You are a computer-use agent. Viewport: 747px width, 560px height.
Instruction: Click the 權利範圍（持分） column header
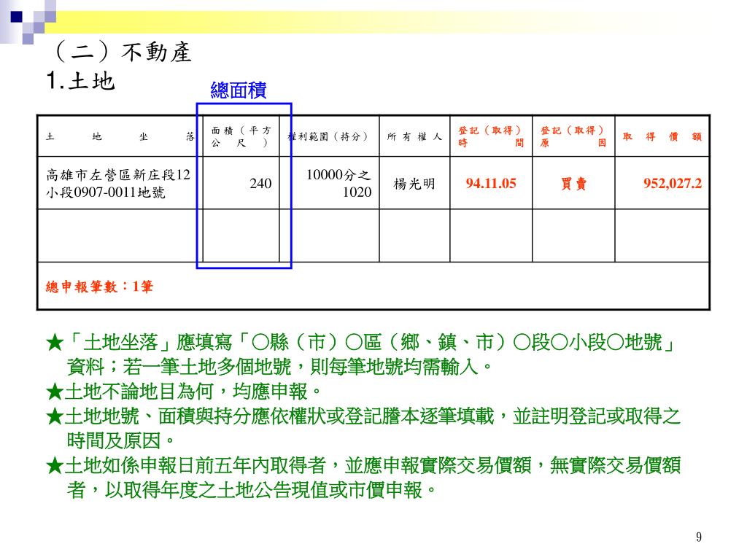click(x=328, y=136)
